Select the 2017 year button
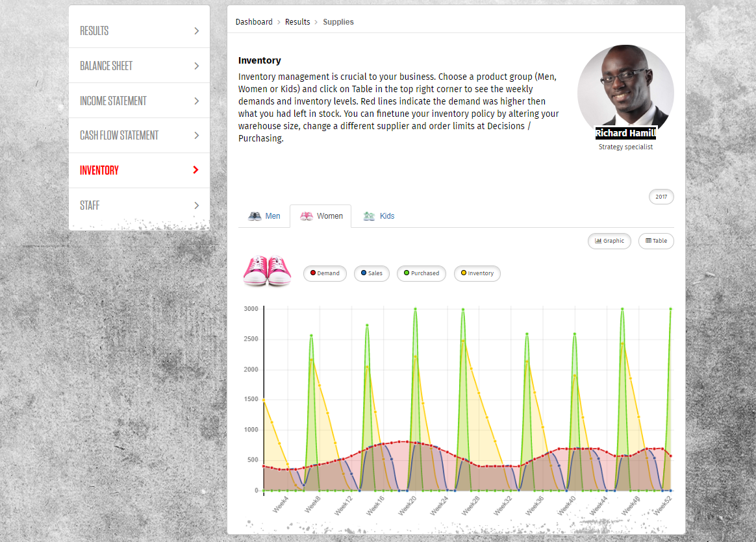 [661, 197]
